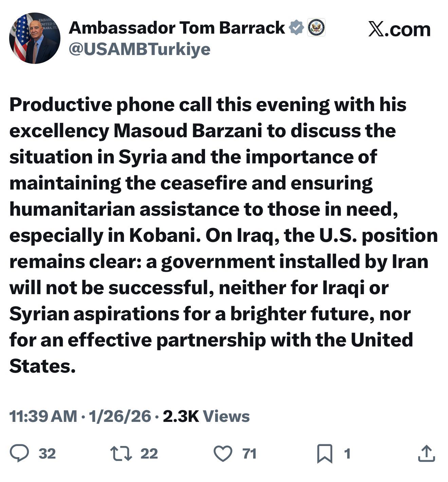448x482 pixels.
Task: Click the name Masoud Barzani in the tweet
Action: (188, 131)
